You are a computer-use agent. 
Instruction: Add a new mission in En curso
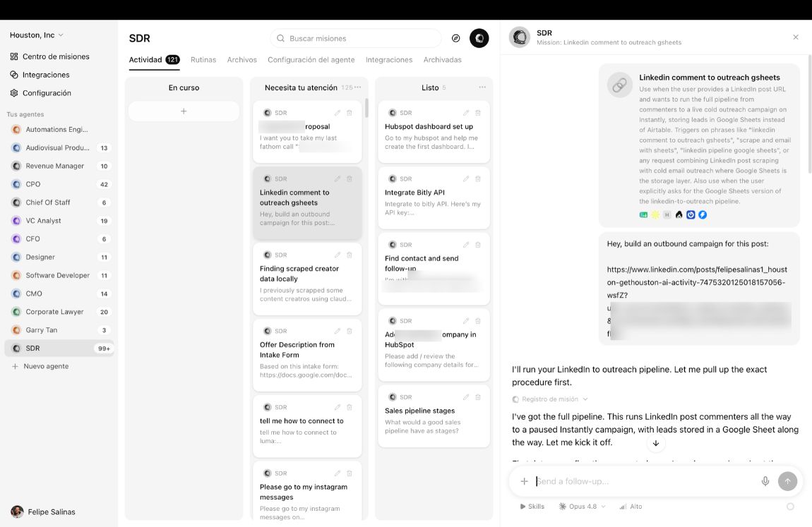(x=184, y=111)
